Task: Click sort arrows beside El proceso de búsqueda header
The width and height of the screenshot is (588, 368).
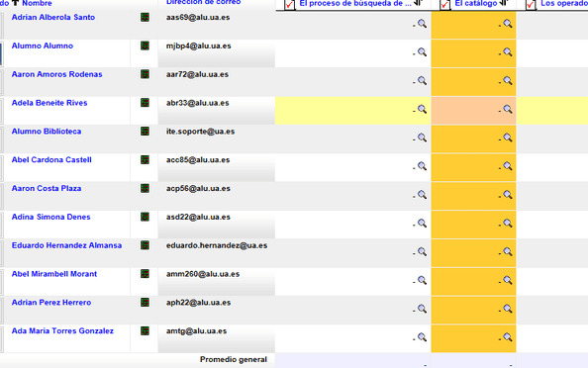Action: [x=419, y=3]
